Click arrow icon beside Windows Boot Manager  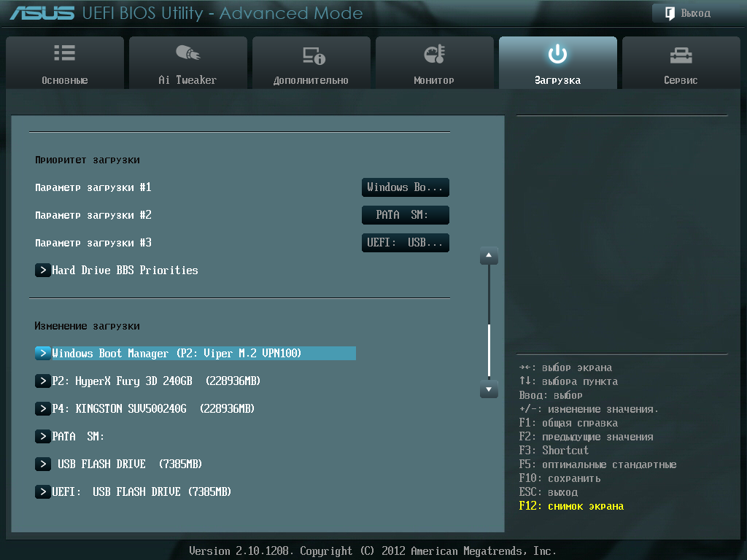coord(43,353)
